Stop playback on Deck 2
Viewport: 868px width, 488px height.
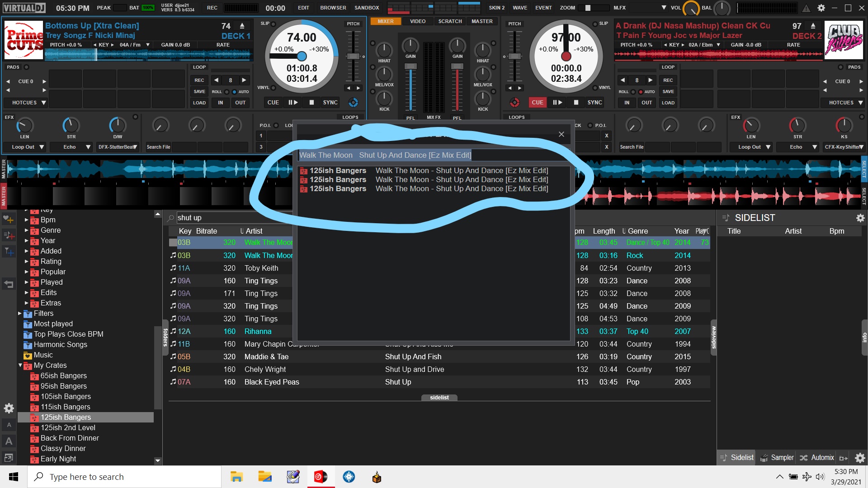[576, 103]
